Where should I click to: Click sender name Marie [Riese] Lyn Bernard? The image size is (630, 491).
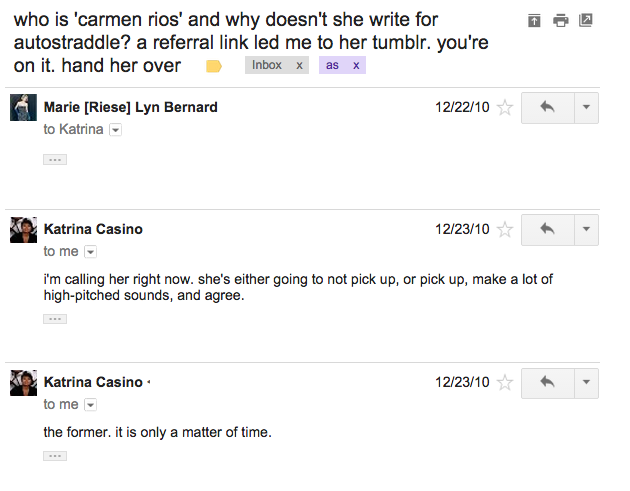130,107
